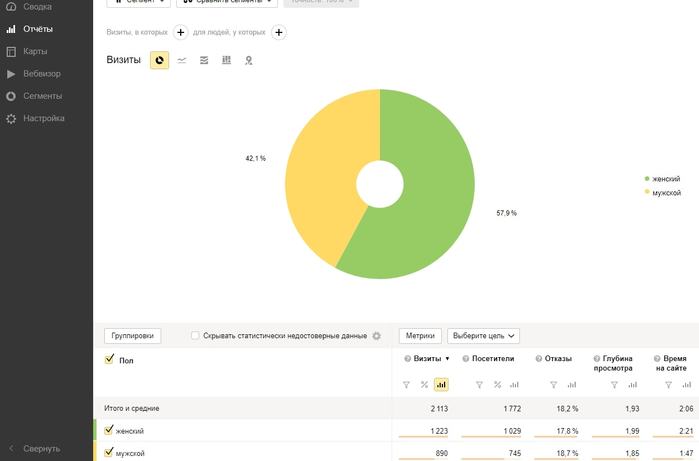The width and height of the screenshot is (699, 461).
Task: Toggle the Пол header checkbox
Action: pos(109,359)
